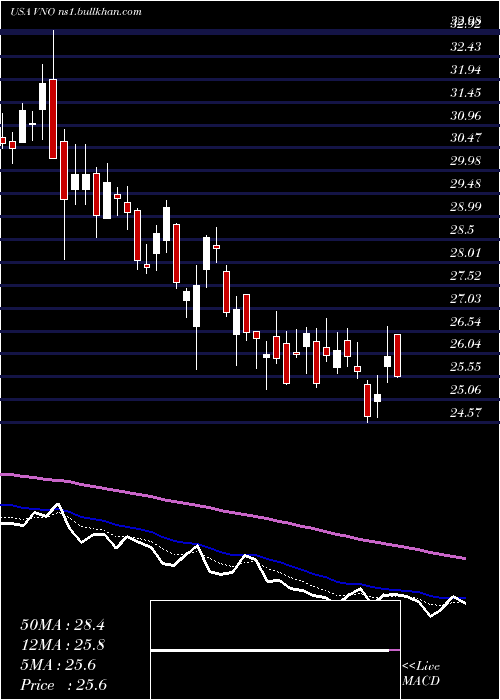Screen dimensions: 500x700
Task: Select the 31.94 price axis label
Action: (x=466, y=70)
